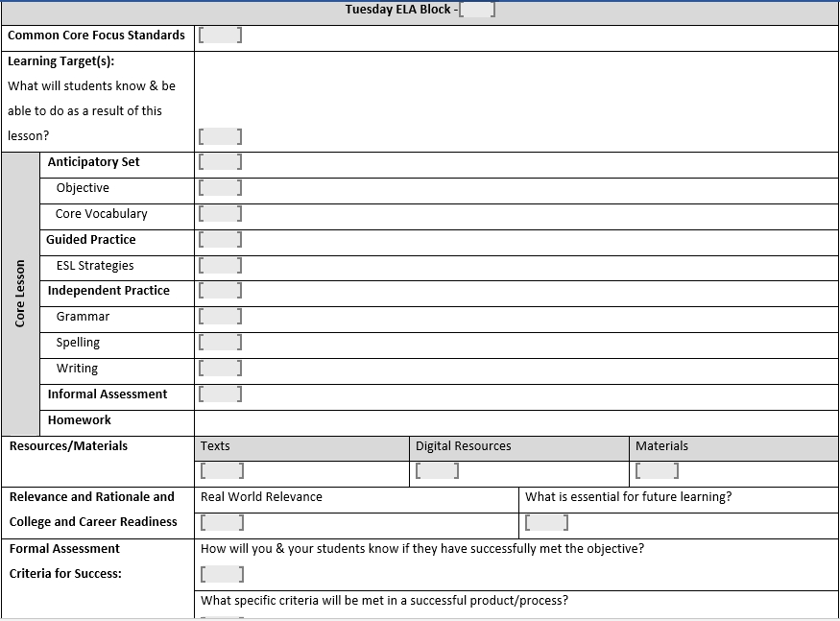This screenshot has height=621, width=840.
Task: Click the 'Independent Practice' label
Action: (x=108, y=291)
